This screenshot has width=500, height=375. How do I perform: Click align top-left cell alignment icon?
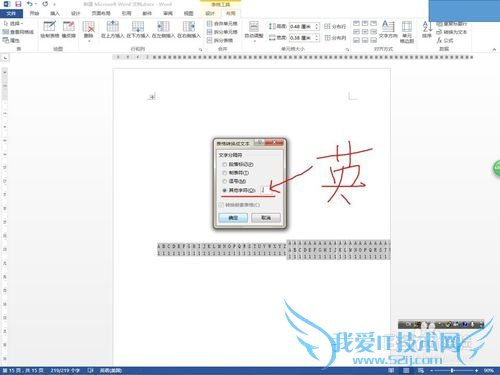click(x=356, y=23)
